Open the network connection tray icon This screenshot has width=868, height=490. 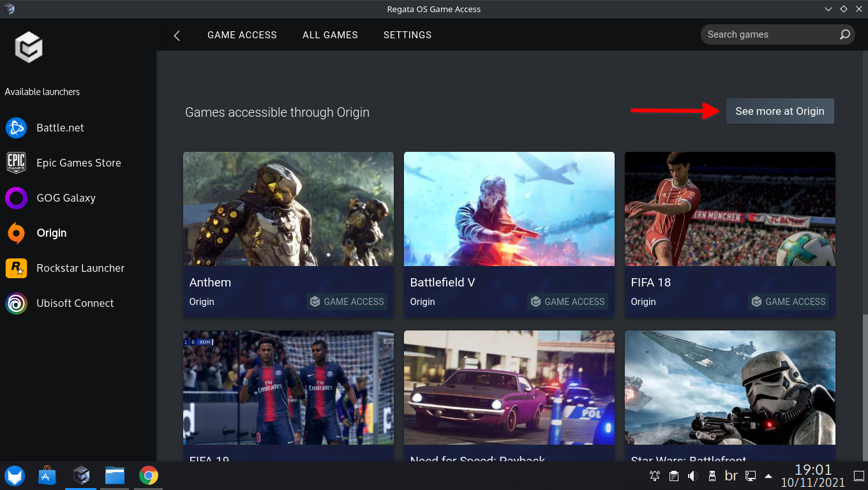tap(751, 476)
